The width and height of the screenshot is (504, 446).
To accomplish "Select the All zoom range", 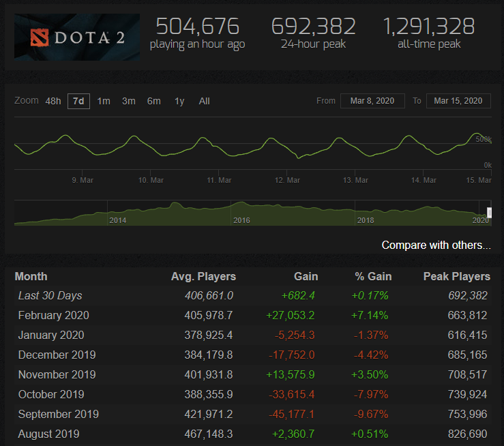I will 204,101.
